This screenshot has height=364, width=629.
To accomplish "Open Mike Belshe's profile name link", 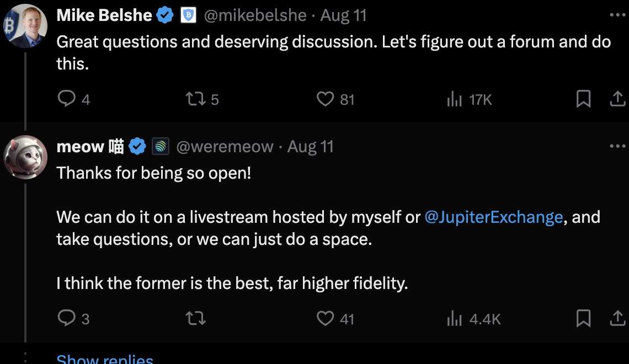I will [x=104, y=15].
